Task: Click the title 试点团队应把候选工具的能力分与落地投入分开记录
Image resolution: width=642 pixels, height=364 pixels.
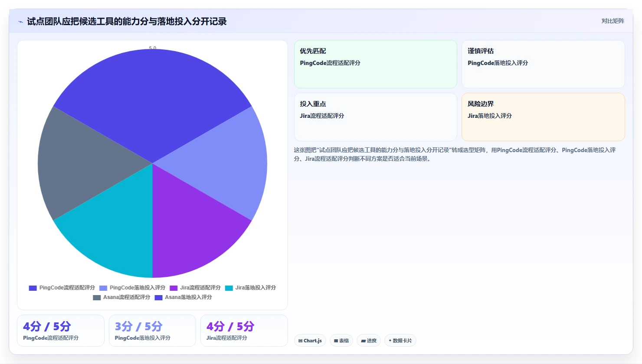Action: tap(127, 22)
